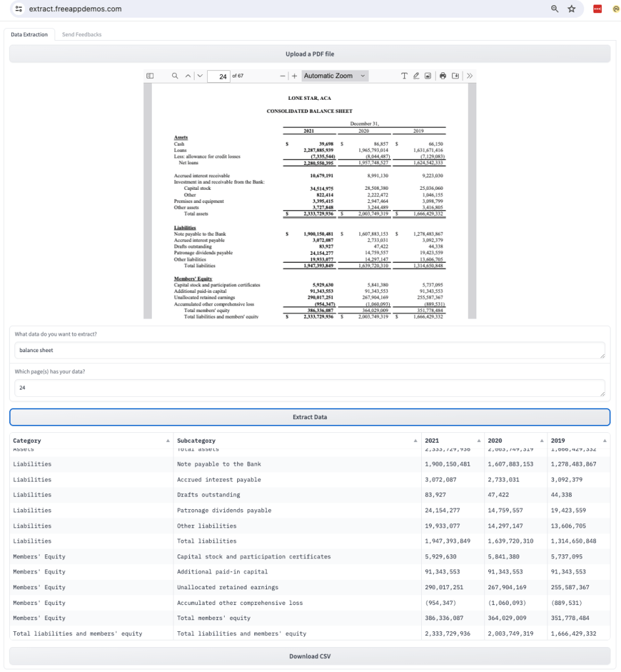
Task: Save the PDF using the download icon
Action: tap(455, 76)
